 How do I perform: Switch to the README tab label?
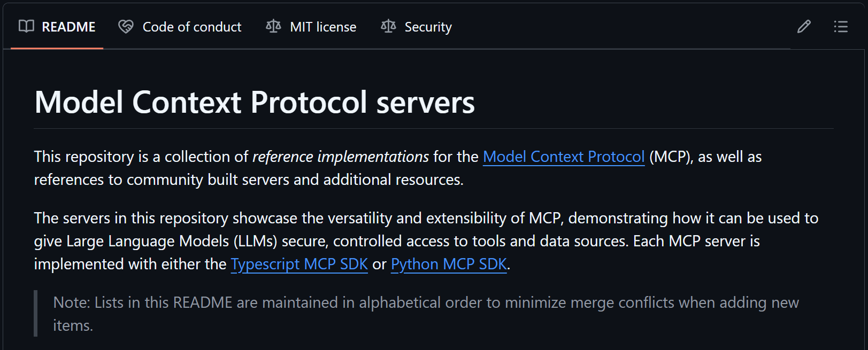click(x=68, y=27)
